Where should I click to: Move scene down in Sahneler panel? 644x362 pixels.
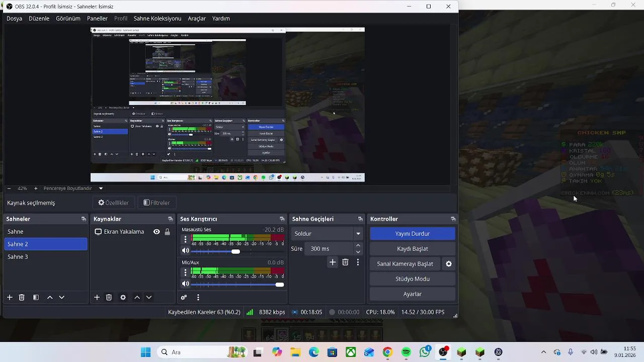point(61,298)
